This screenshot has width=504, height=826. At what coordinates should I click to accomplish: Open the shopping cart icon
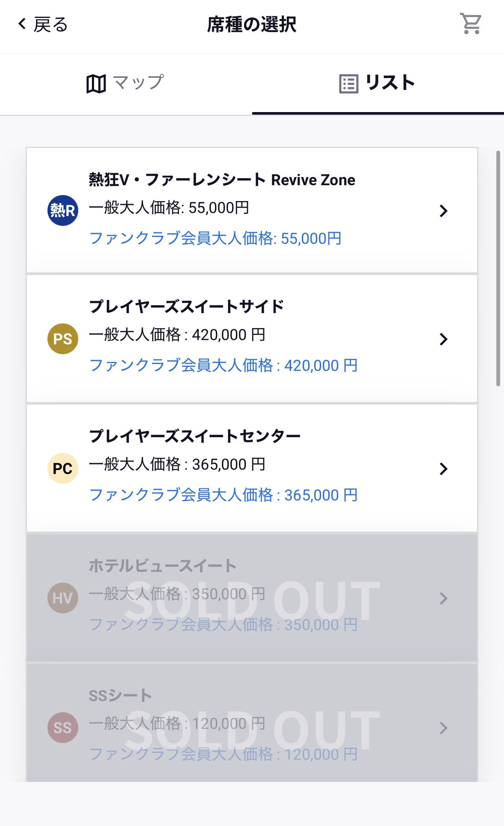[x=471, y=24]
